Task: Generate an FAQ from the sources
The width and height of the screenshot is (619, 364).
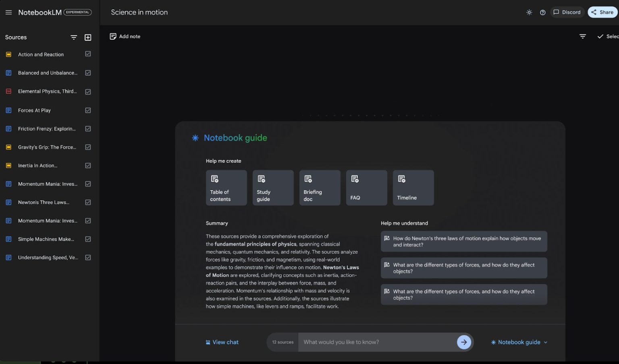Action: [366, 188]
